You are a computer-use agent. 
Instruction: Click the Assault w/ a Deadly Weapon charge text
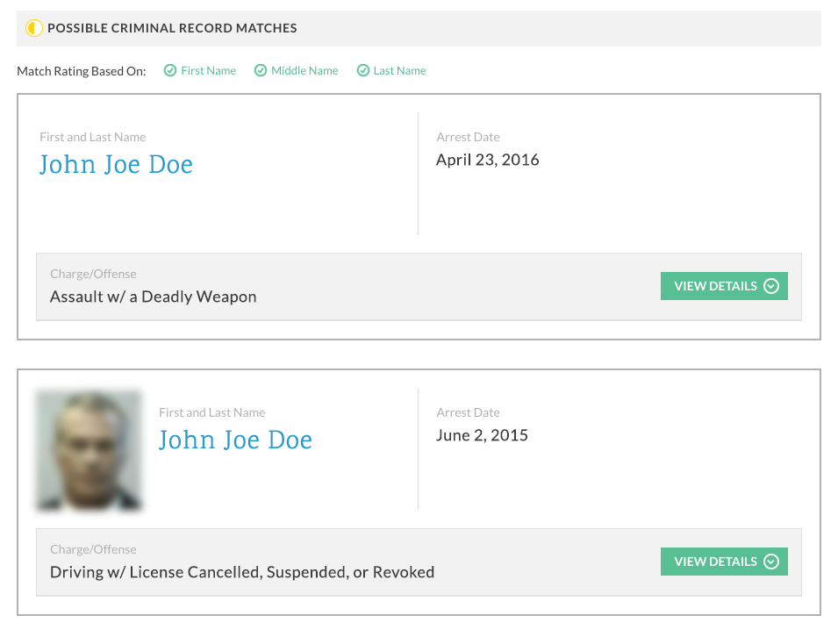pos(154,297)
